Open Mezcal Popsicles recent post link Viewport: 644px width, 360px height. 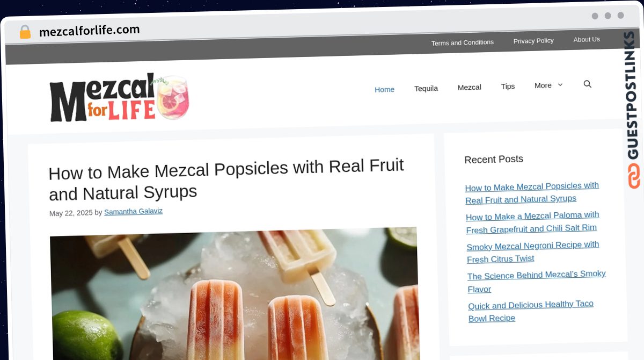click(x=532, y=192)
